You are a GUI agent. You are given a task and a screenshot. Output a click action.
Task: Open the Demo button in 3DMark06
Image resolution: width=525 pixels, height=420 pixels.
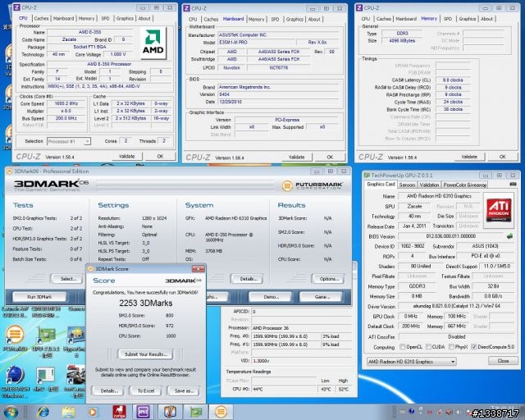tap(271, 297)
